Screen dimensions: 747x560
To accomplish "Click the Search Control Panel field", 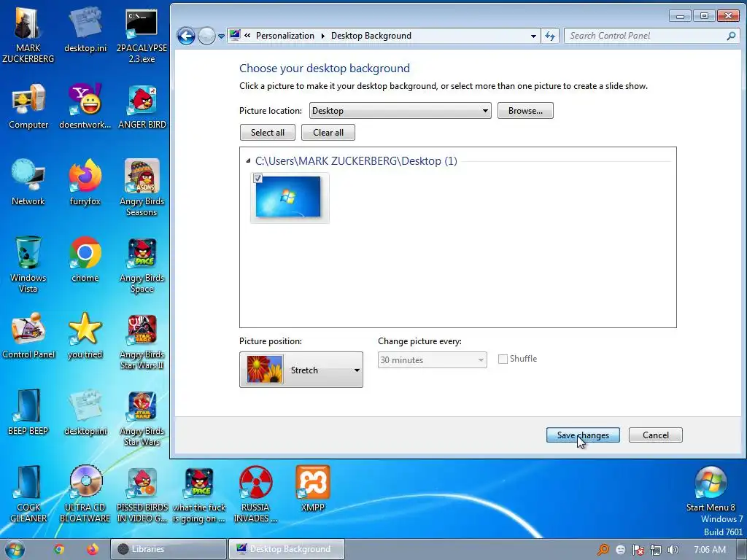I will (651, 36).
